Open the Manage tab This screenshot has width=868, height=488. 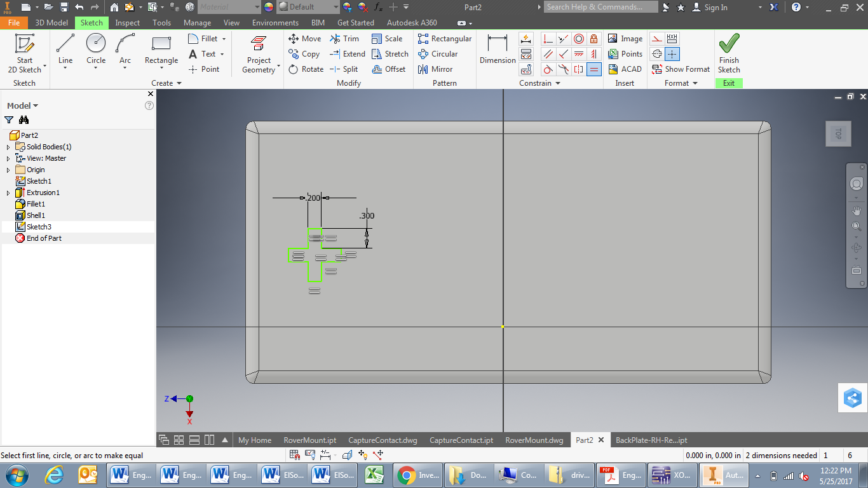click(198, 23)
